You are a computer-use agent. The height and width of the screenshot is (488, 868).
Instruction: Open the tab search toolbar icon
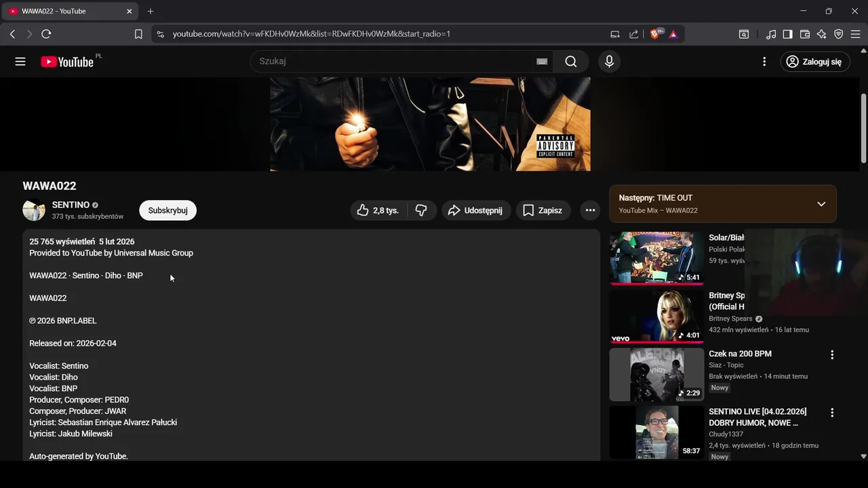744,34
